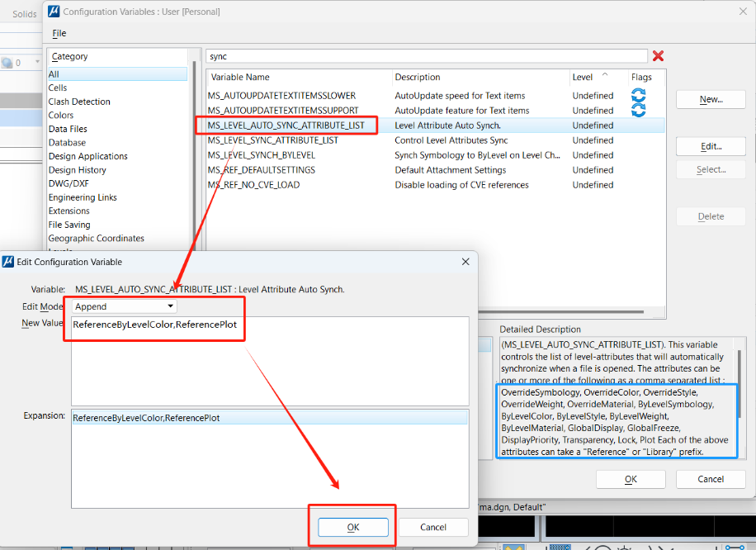Screen dimensions: 756x550
Task: Select the MS_LEVEL_SYNC_ATTRIBUTE_LIST variable row
Action: [x=273, y=140]
